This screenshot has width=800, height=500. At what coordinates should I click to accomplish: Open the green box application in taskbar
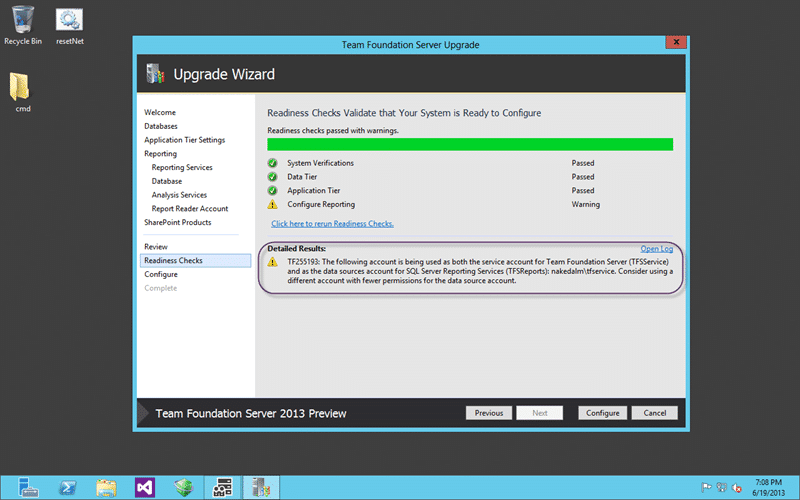[184, 488]
